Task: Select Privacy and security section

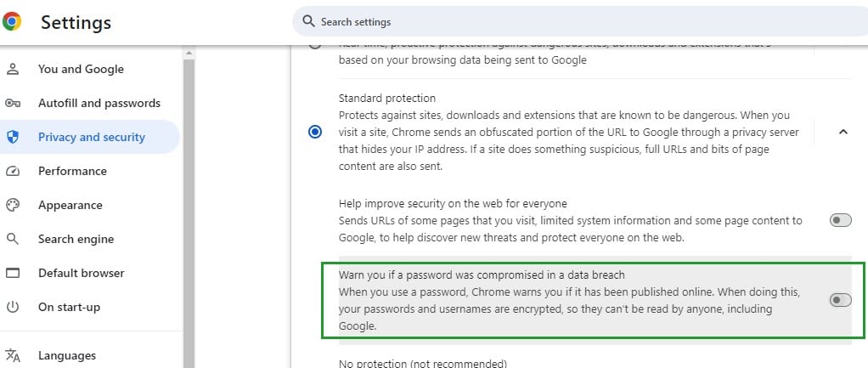Action: click(x=92, y=137)
